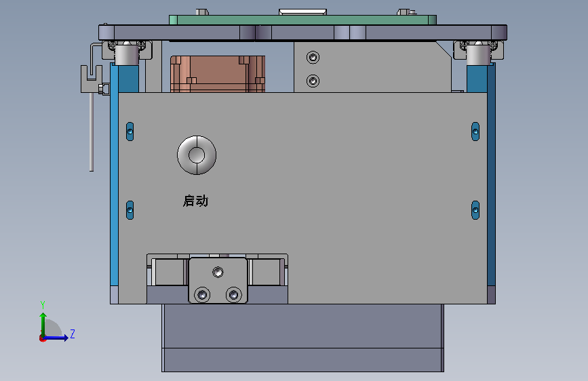Select the upper-left blue slot screw
Image resolution: width=588 pixels, height=381 pixels.
pos(130,132)
